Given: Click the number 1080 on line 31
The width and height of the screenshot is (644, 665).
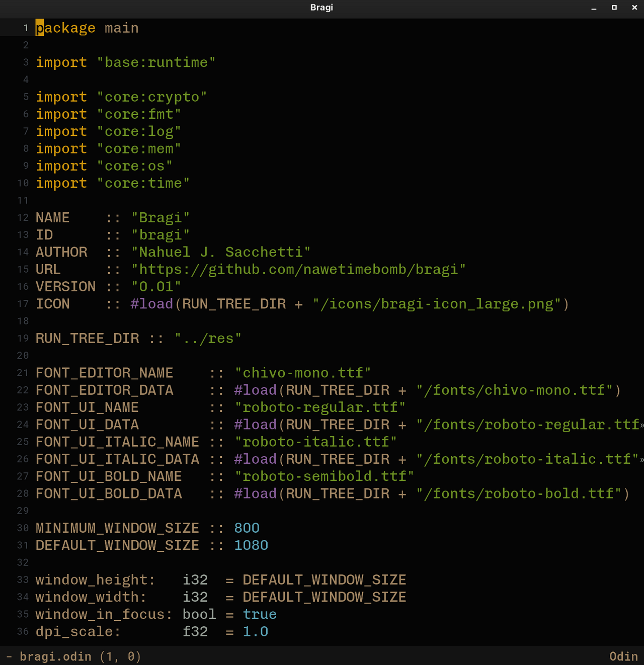Looking at the screenshot, I should point(251,545).
